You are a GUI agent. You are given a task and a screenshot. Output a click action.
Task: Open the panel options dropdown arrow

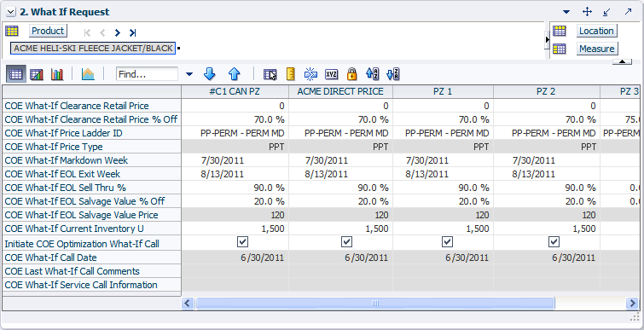pos(566,12)
